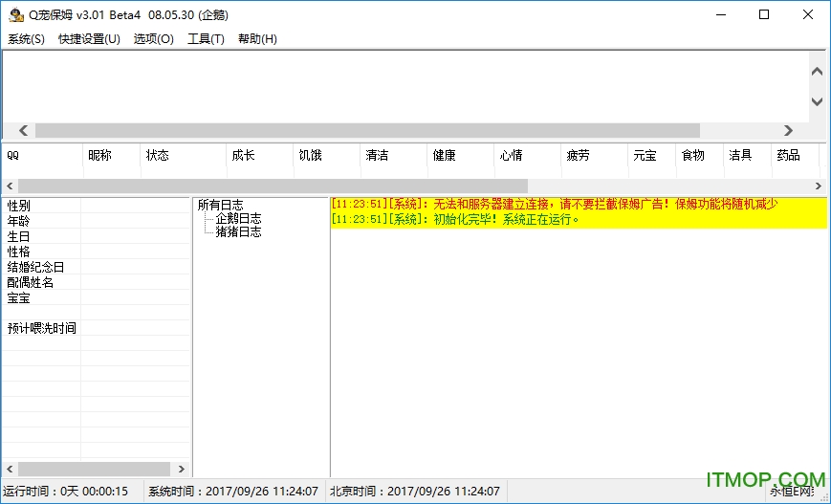Viewport: 831px width, 504px height.
Task: Click the 系统时间 status bar entry
Action: [233, 492]
